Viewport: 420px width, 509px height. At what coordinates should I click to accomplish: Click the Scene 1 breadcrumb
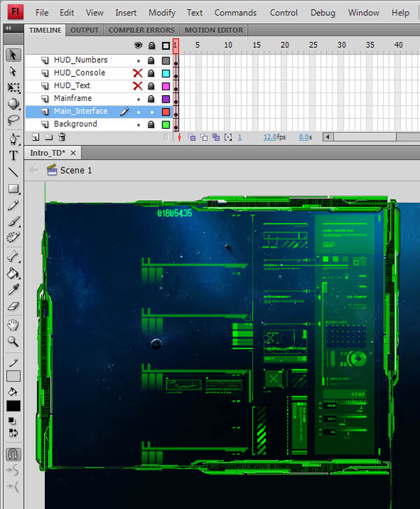pos(76,170)
